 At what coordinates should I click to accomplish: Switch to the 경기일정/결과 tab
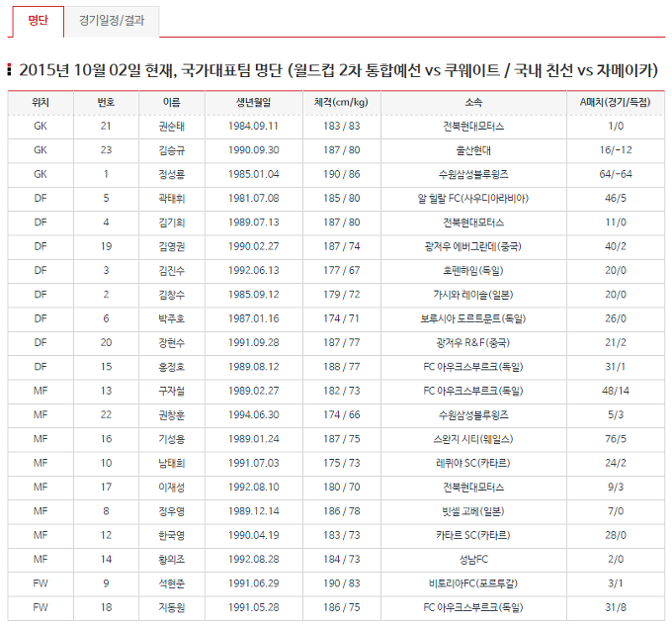(x=112, y=21)
